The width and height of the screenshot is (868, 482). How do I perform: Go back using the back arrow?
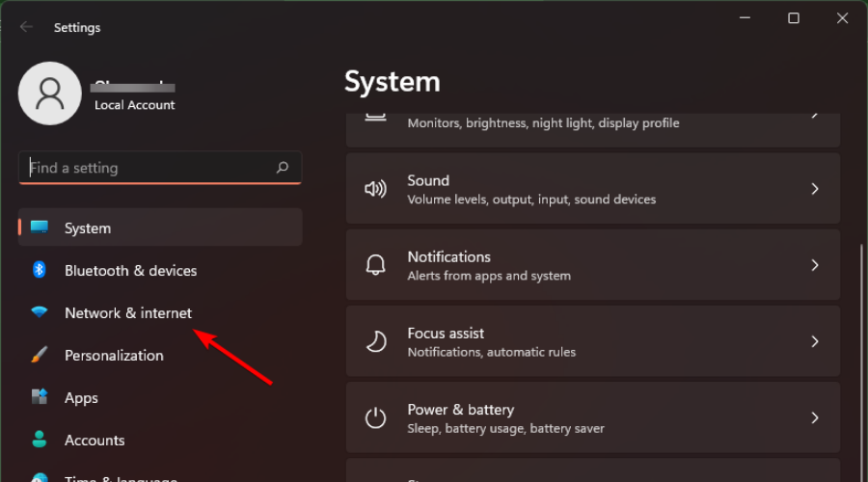tap(26, 27)
